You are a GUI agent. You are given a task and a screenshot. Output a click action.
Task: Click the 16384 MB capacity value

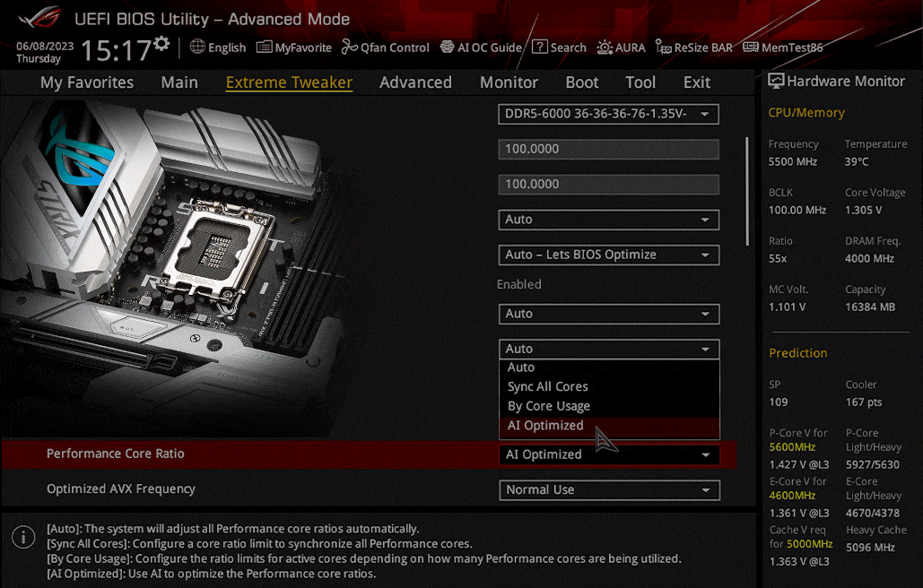click(x=870, y=307)
